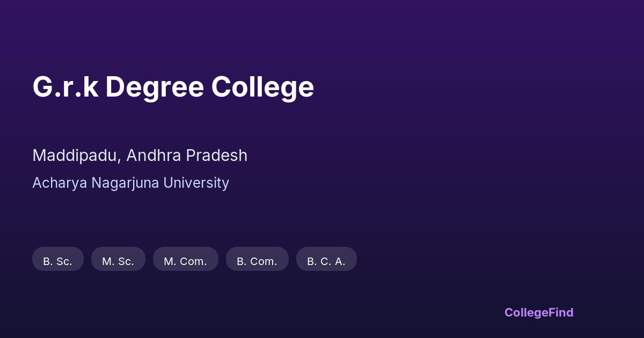This screenshot has height=338, width=644.
Task: Click the M. Sc. course tag
Action: click(x=118, y=259)
